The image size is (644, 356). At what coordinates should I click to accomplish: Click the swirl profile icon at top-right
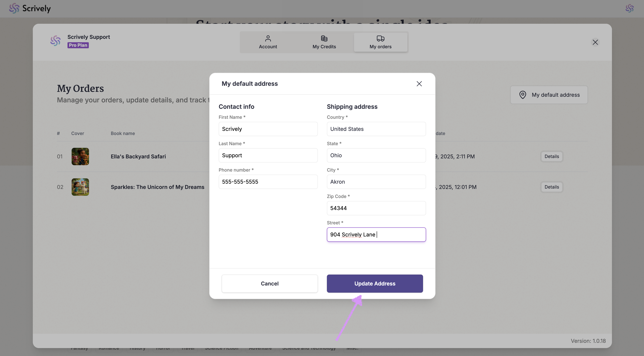[x=629, y=8]
